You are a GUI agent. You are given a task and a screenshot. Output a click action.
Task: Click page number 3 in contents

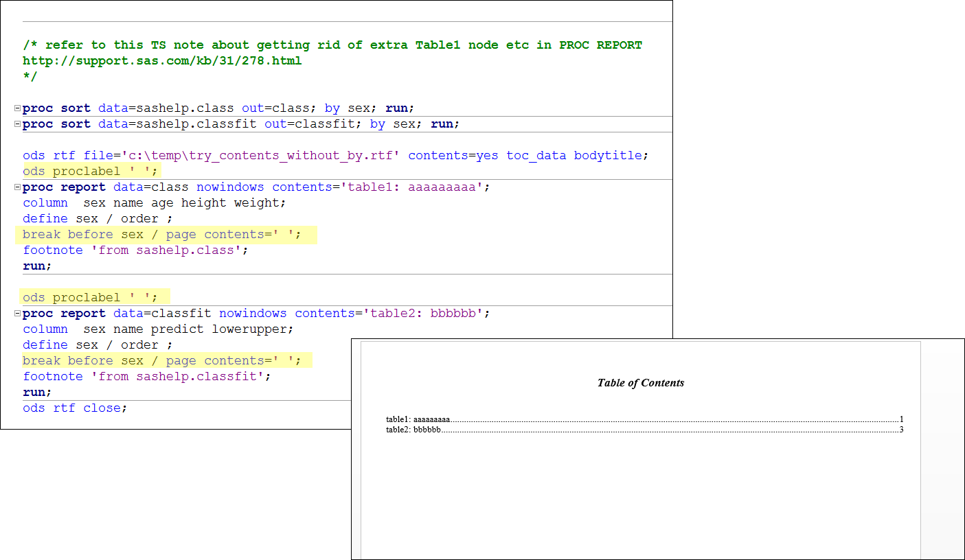tap(901, 430)
